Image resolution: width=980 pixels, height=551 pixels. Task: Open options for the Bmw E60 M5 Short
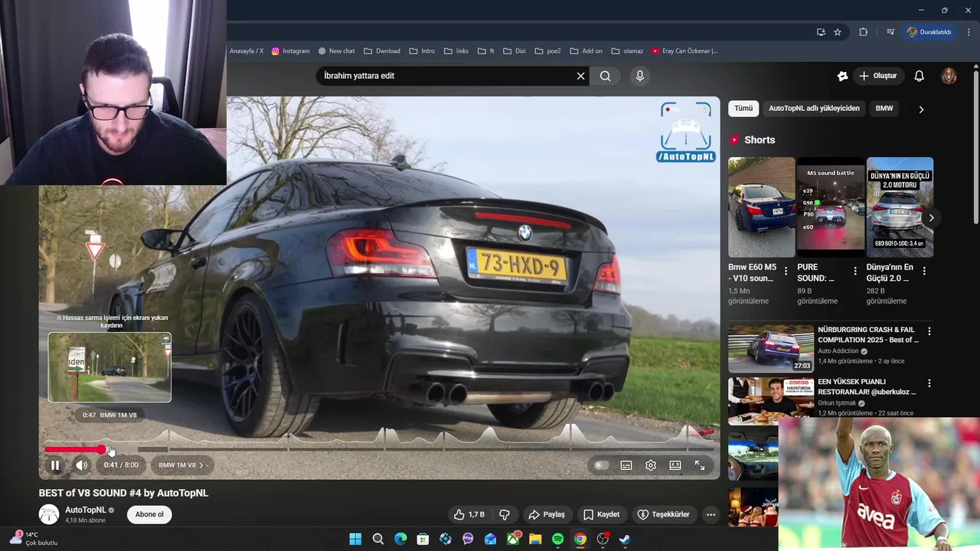(786, 272)
